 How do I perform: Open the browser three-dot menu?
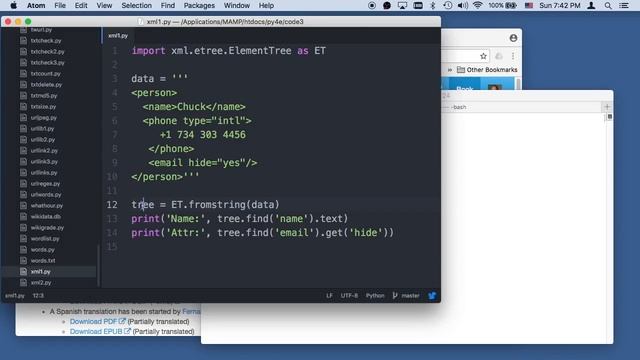point(513,56)
